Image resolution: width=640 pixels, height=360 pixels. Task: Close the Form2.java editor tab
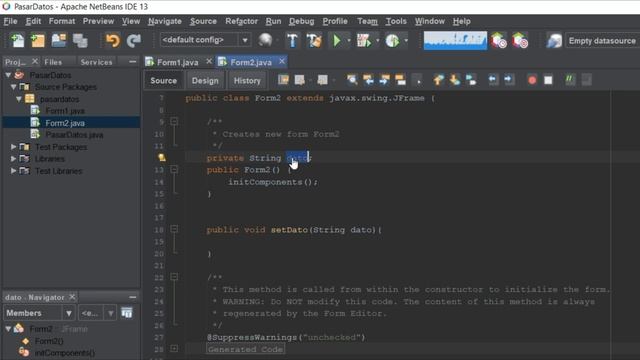pyautogui.click(x=282, y=61)
